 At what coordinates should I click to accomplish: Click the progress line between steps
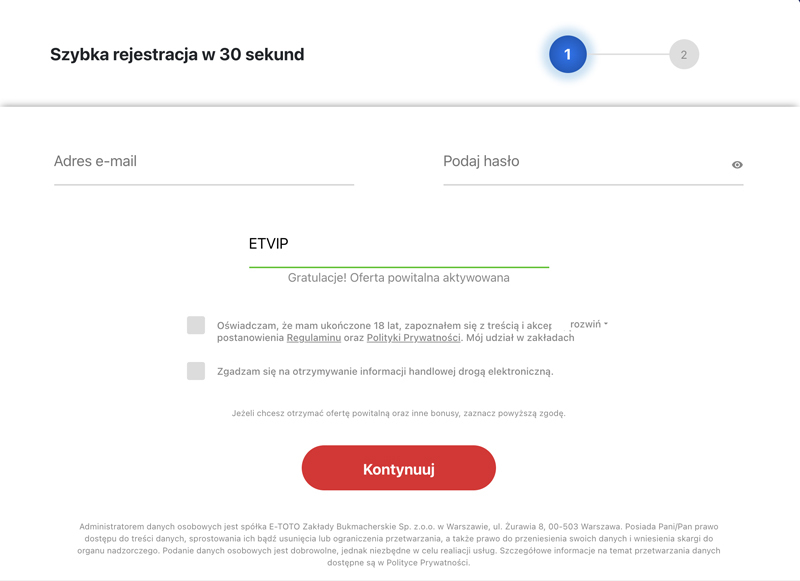(x=628, y=54)
